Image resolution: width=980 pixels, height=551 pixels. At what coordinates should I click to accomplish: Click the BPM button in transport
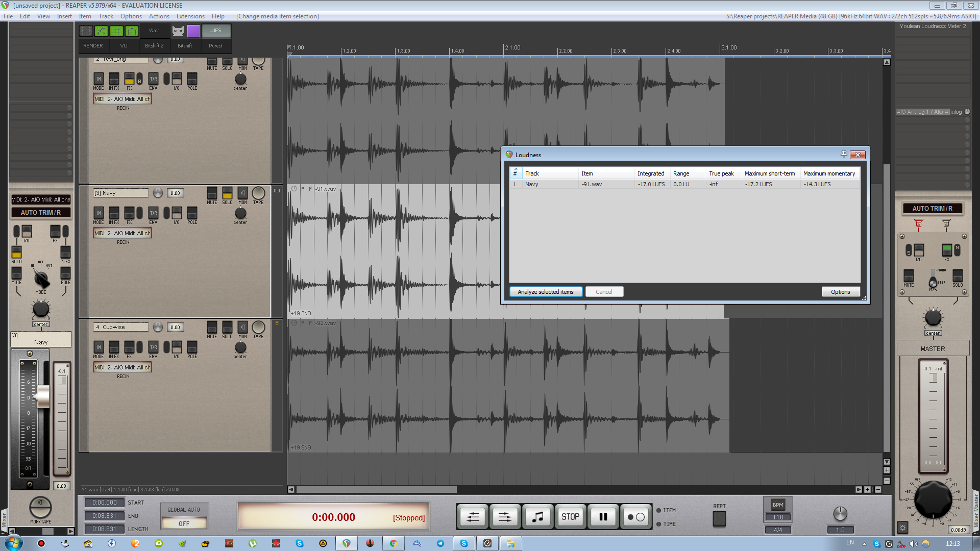778,505
